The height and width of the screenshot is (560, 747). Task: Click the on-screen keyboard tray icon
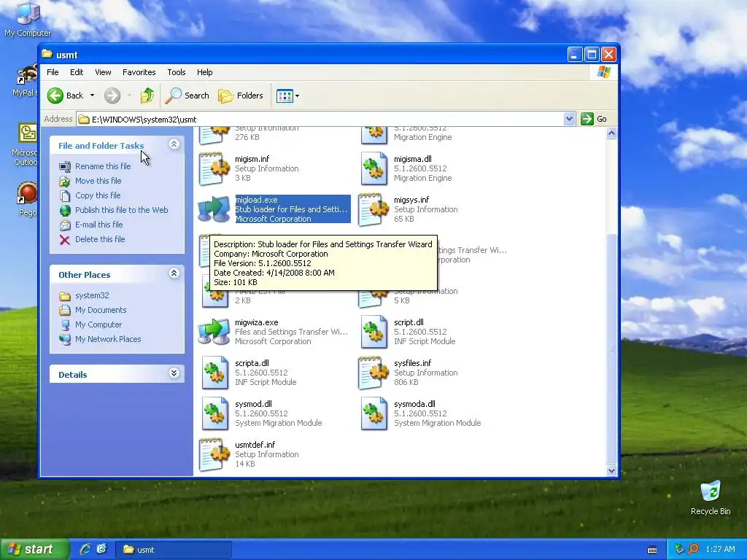[652, 550]
